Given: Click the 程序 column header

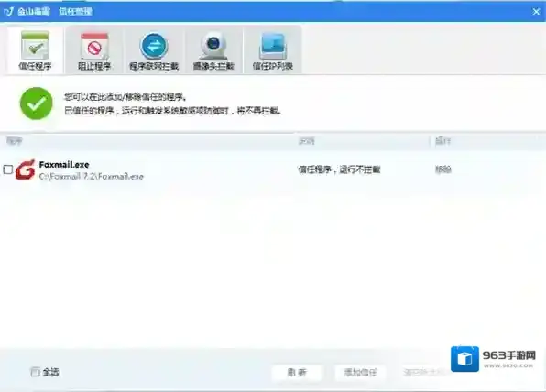Looking at the screenshot, I should [15, 141].
